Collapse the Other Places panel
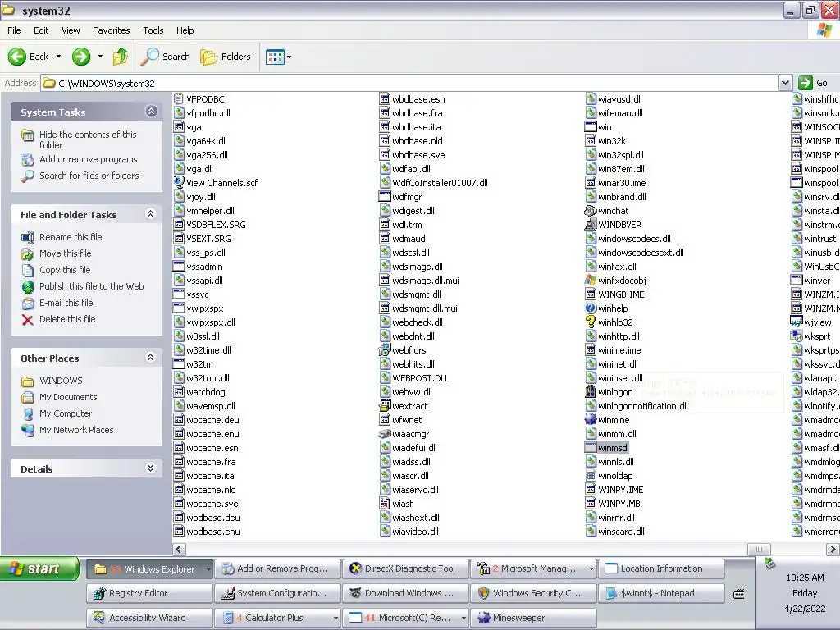 click(x=151, y=358)
